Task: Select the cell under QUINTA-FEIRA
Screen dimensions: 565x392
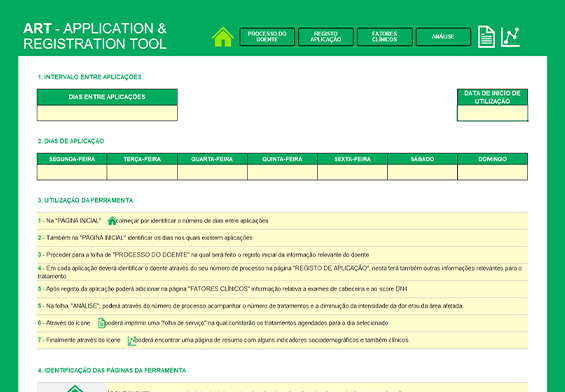Action: [282, 172]
